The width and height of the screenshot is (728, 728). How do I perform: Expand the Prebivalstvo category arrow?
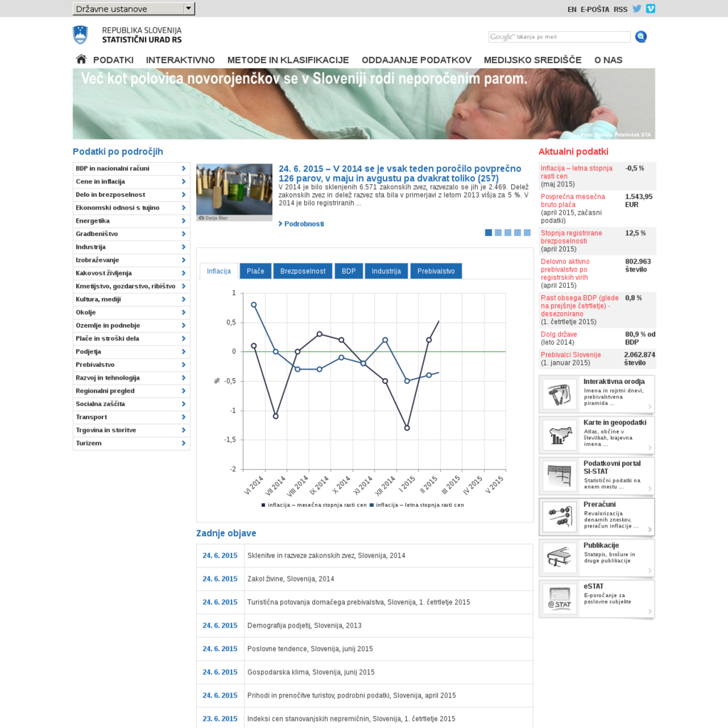(x=184, y=364)
